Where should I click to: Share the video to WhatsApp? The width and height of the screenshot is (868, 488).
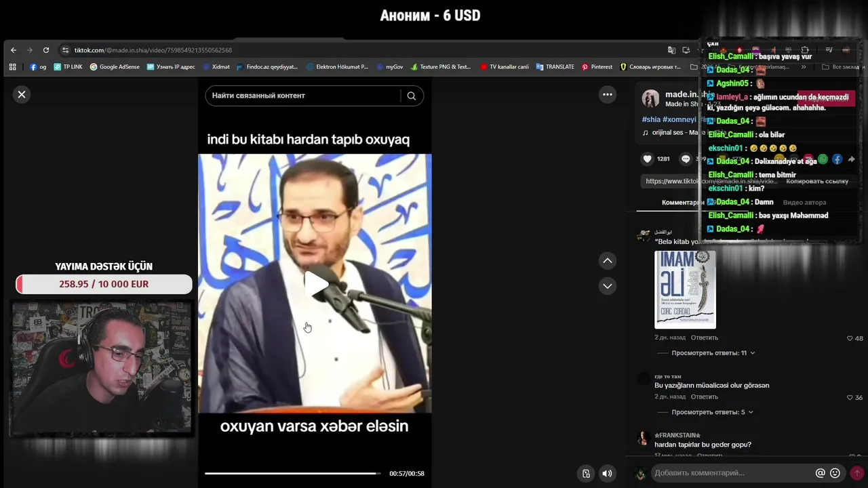[823, 159]
